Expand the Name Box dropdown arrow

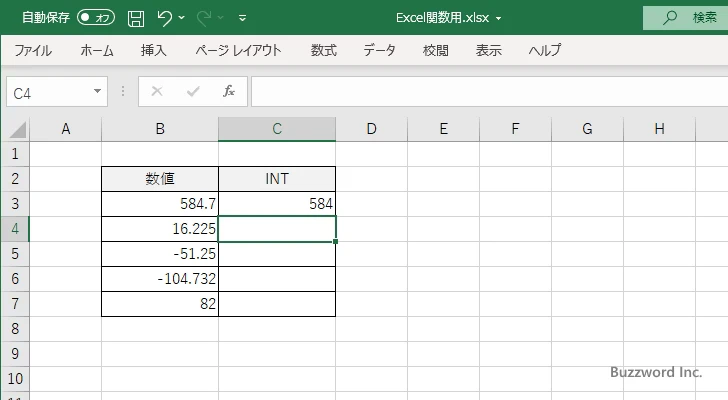(98, 91)
